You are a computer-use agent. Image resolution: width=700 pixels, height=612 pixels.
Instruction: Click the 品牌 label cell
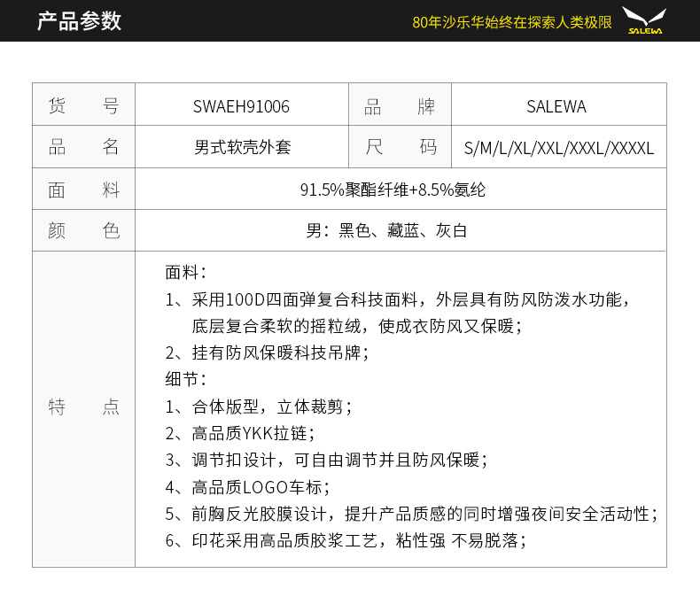pos(400,105)
